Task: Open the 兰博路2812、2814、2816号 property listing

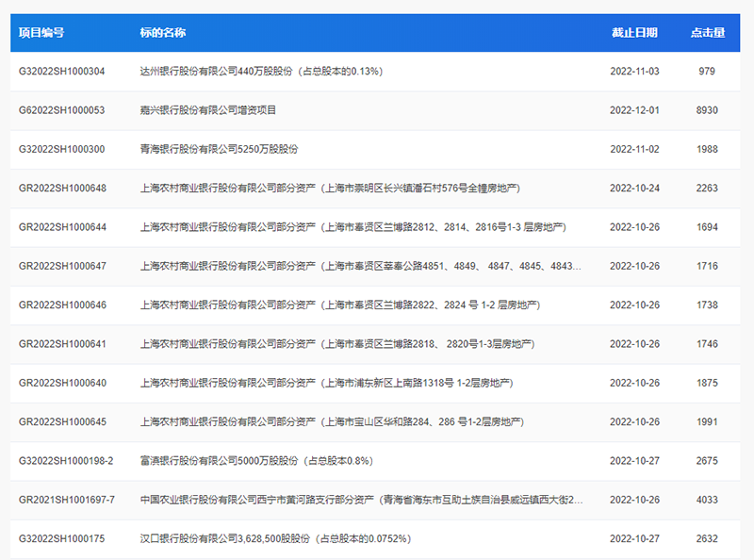Action: pos(352,227)
